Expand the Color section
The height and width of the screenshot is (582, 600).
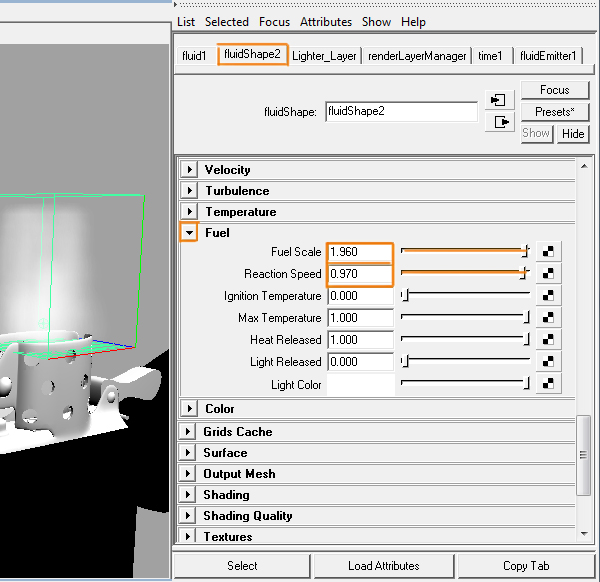[x=189, y=409]
